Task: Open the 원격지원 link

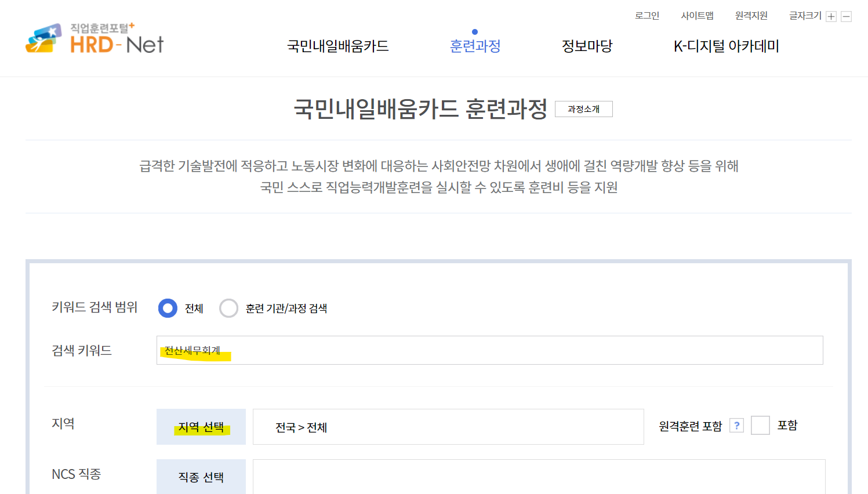Action: click(x=751, y=16)
